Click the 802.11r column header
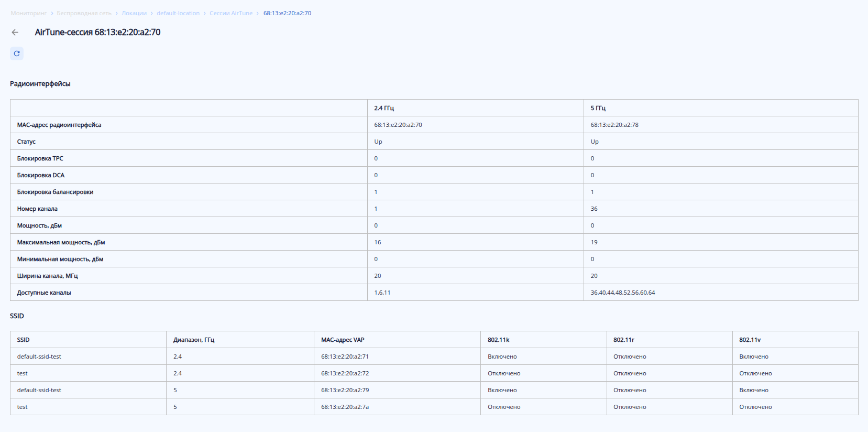868x432 pixels. coord(624,340)
